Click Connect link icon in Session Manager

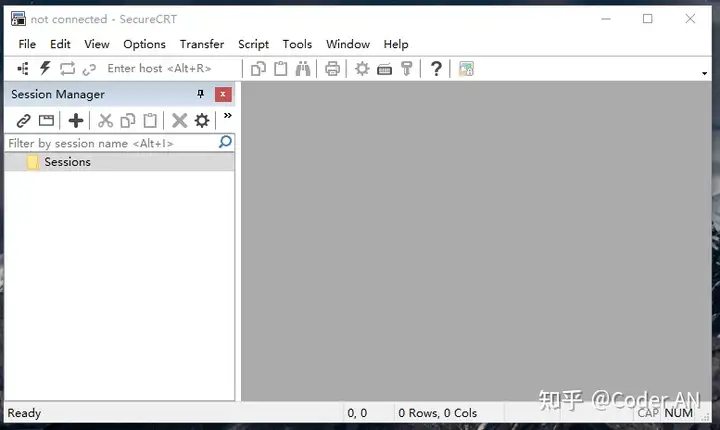coord(23,121)
